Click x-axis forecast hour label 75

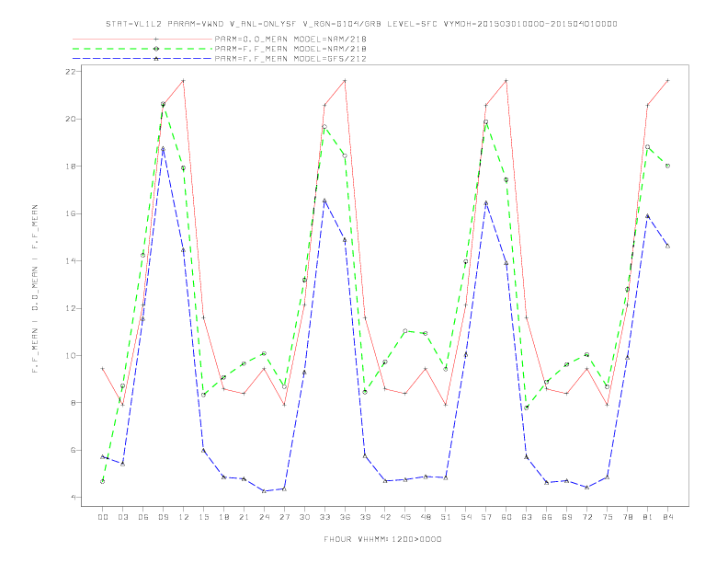(x=608, y=517)
